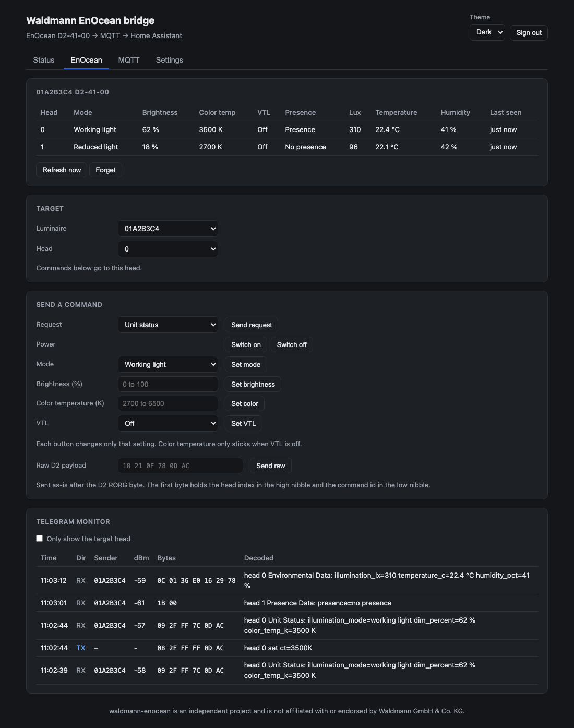Click the Forget button
This screenshot has height=728, width=574.
click(x=105, y=170)
